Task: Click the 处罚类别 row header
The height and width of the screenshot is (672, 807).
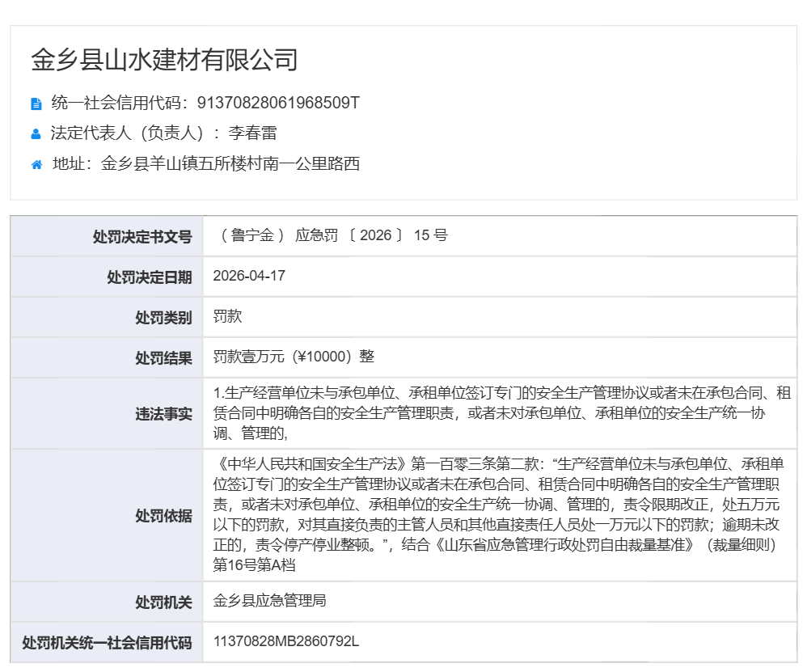Action: 163,317
